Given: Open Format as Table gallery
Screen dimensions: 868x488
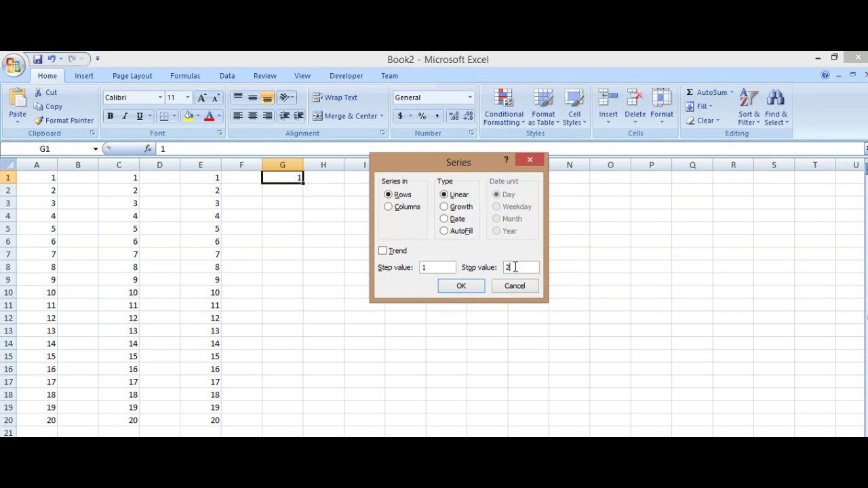Looking at the screenshot, I should click(x=543, y=107).
